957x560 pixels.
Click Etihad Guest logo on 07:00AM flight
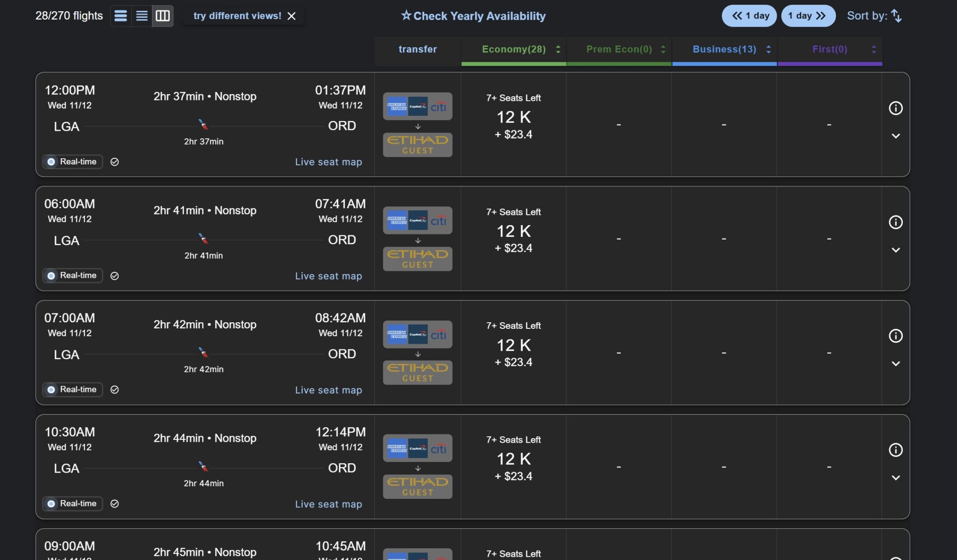point(418,373)
